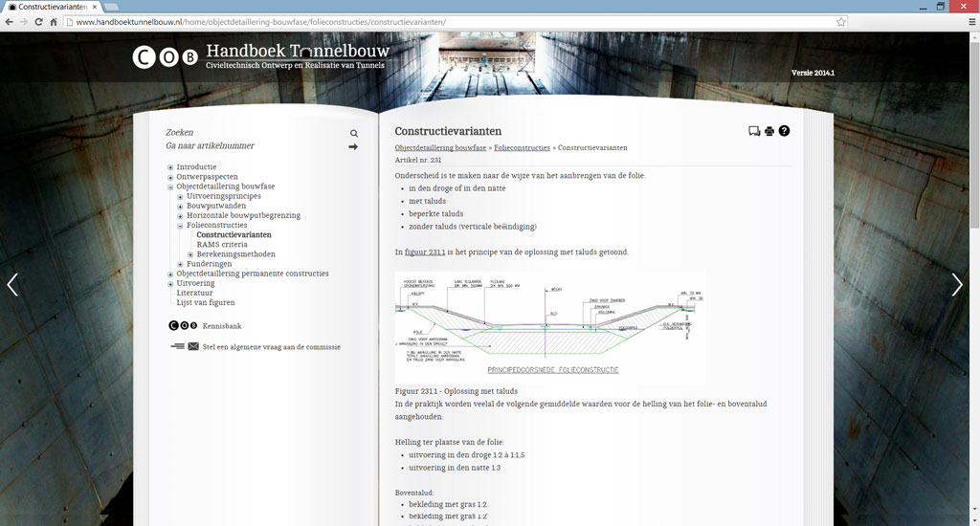Image resolution: width=980 pixels, height=526 pixels.
Task: Click the search magnifier icon beside Zoeken
Action: tap(354, 134)
